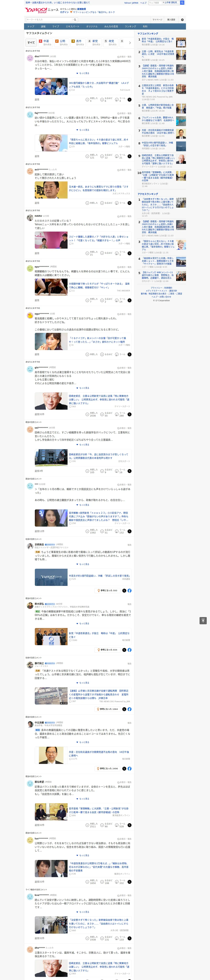
Task: Share the duc comment on X
Action: coord(130,100)
